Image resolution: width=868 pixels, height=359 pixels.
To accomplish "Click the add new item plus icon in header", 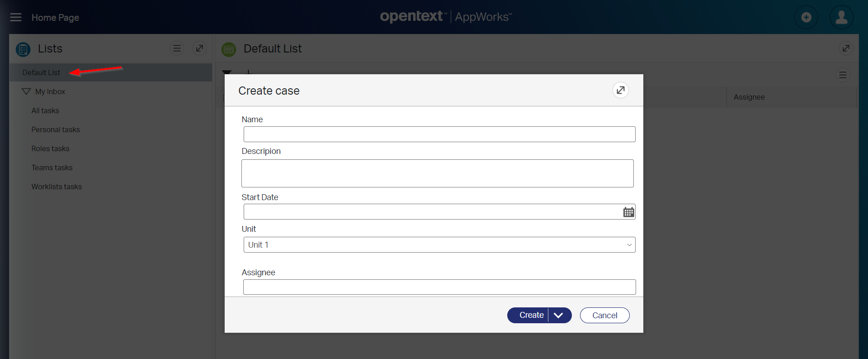I will coord(806,17).
